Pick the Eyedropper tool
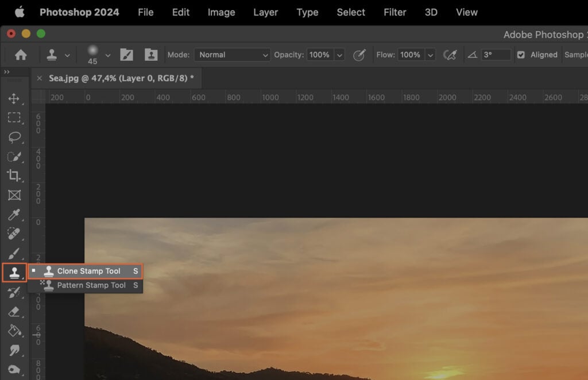588x380 pixels. [x=14, y=215]
